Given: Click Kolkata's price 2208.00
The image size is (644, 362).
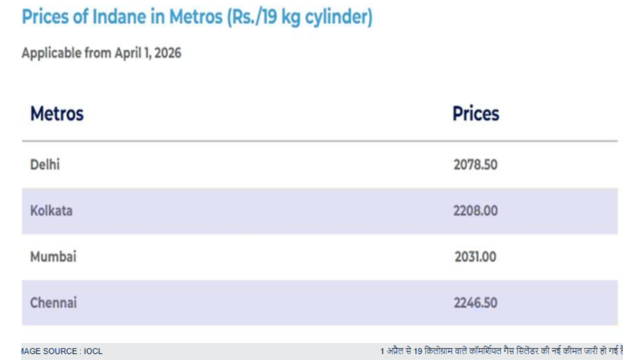Looking at the screenshot, I should 475,211.
